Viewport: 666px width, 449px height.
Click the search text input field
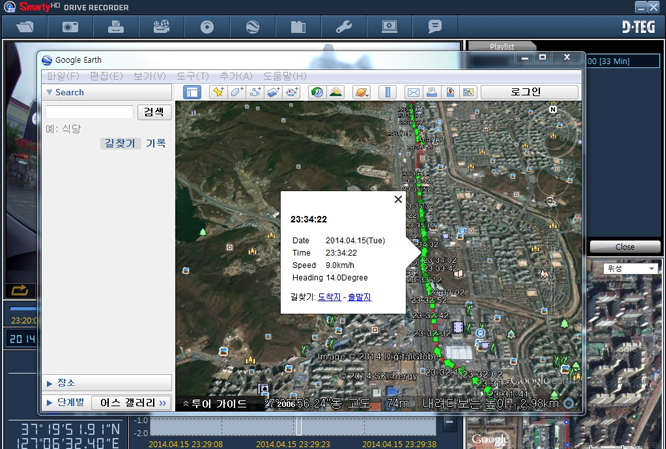(x=90, y=112)
